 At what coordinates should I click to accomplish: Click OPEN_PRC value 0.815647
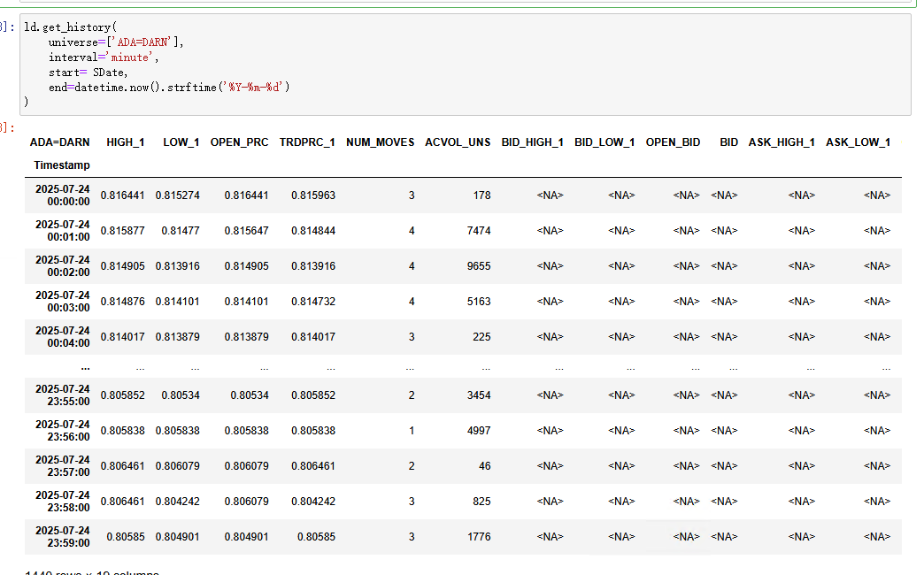tap(246, 231)
